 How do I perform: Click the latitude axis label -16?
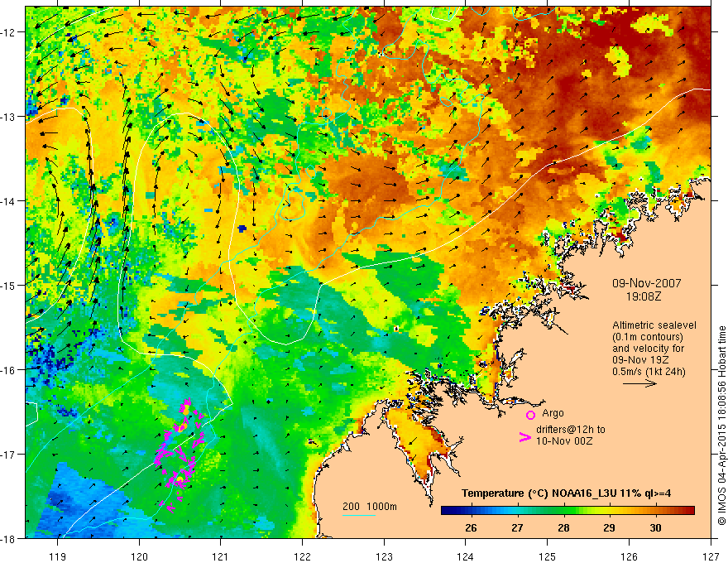point(9,370)
